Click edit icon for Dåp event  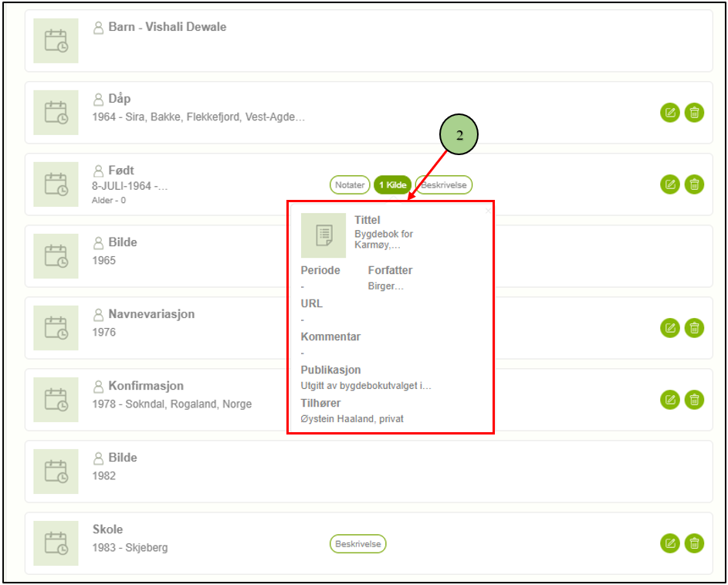670,113
